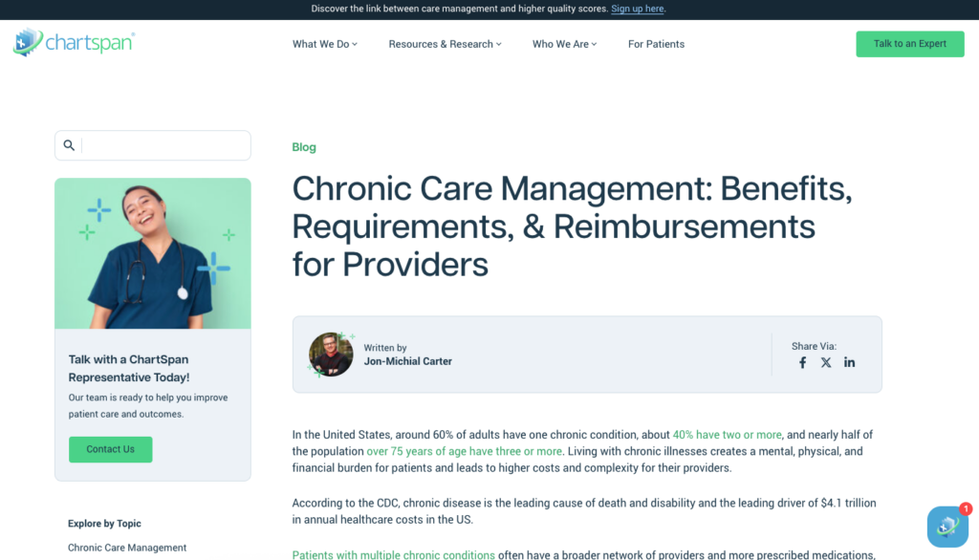The image size is (979, 560).
Task: Click the Talk to an Expert button
Action: point(910,44)
